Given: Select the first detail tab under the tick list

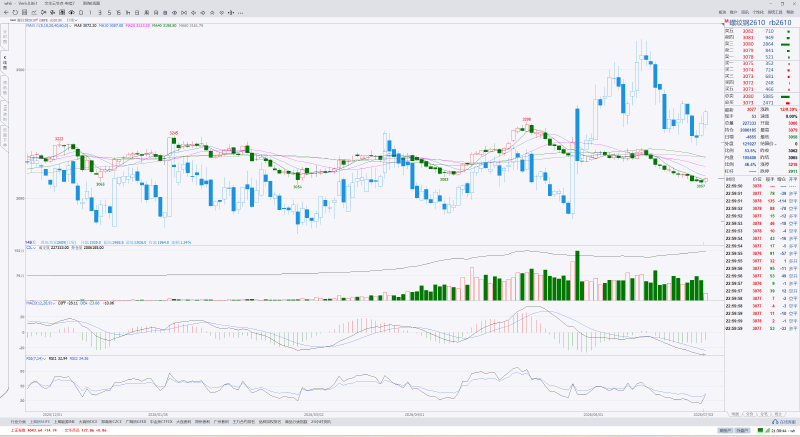Looking at the screenshot, I should click(734, 414).
